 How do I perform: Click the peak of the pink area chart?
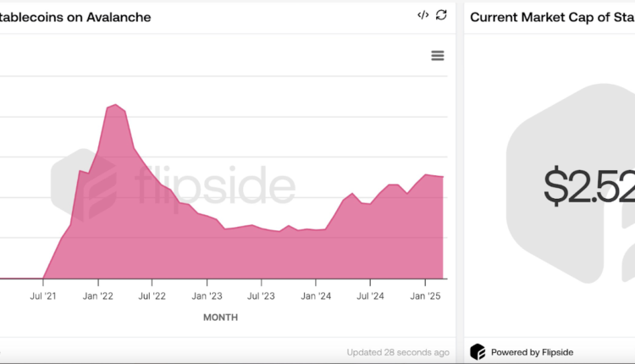pos(116,106)
